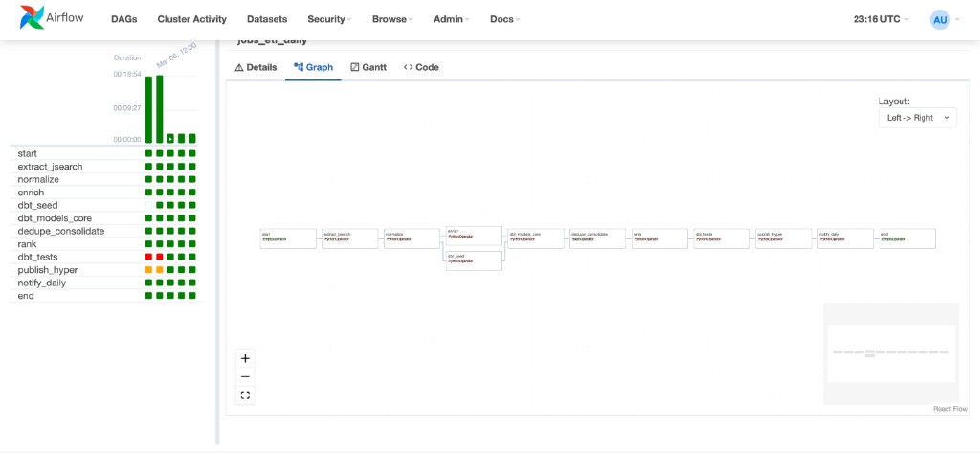Click the enrich task row label in grid
The image size is (980, 453).
pos(30,193)
